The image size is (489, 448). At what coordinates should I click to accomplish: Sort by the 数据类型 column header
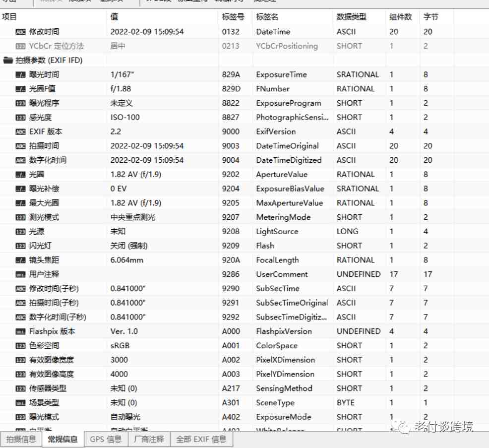(359, 17)
